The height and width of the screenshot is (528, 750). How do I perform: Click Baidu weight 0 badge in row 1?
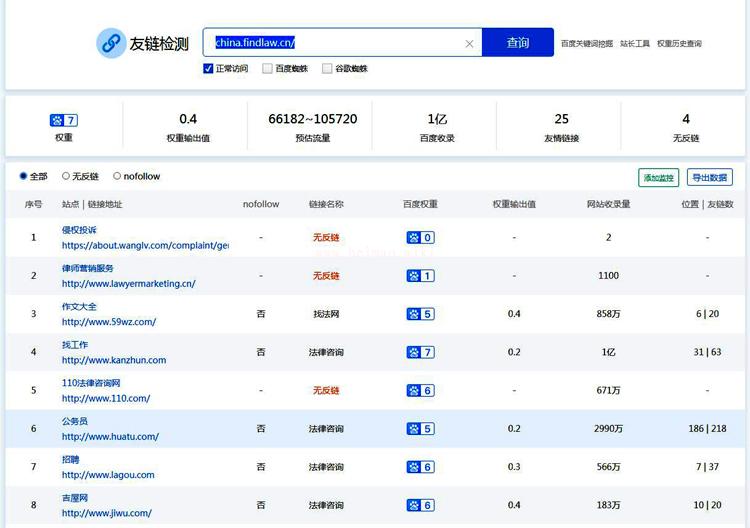(x=420, y=238)
